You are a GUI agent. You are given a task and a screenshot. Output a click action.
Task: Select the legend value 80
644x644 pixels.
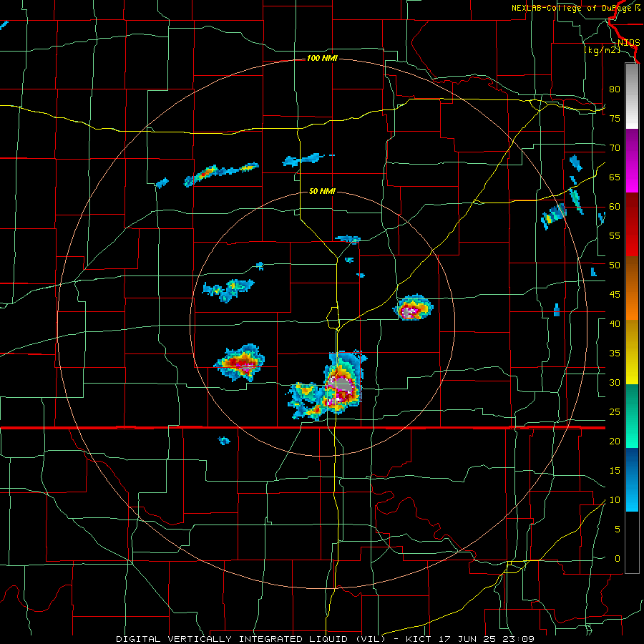(x=615, y=89)
